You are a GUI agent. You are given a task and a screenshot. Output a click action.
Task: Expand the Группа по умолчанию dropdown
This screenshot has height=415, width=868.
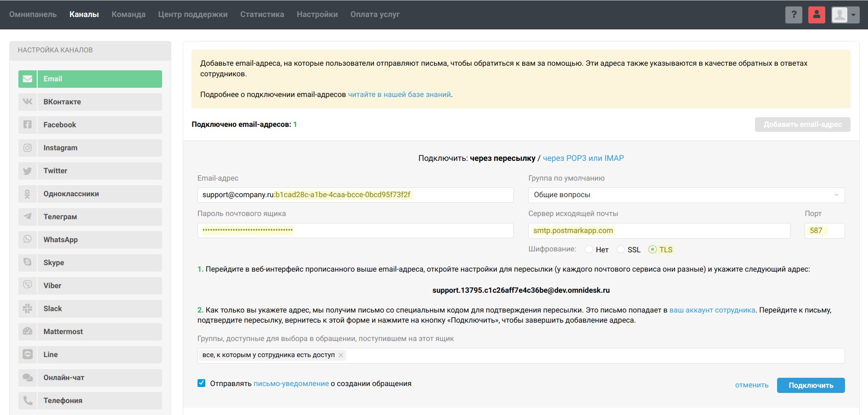click(686, 195)
